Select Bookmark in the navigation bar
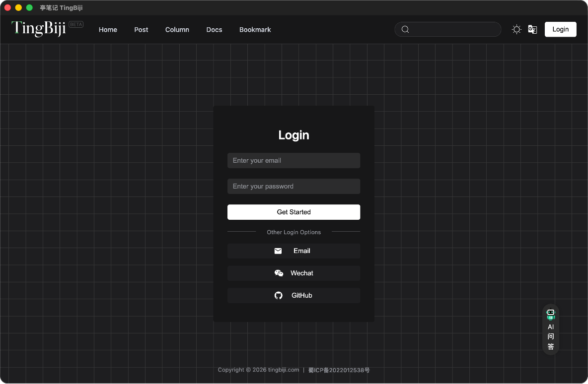 click(255, 30)
